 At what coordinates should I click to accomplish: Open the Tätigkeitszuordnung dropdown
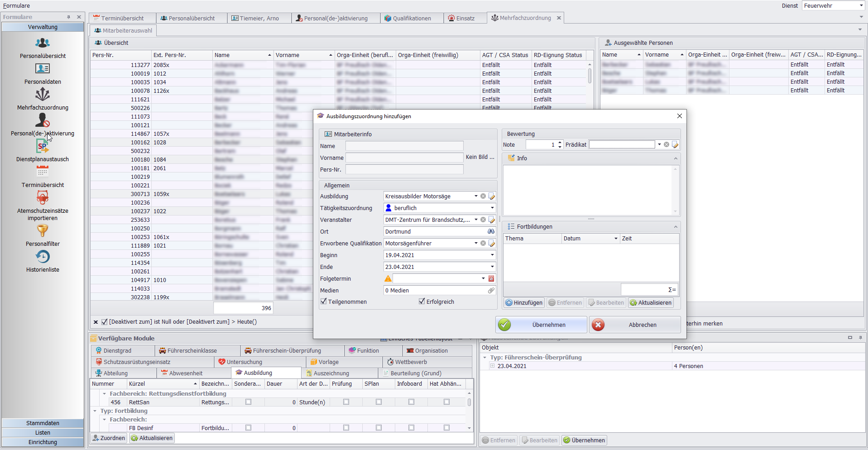tap(492, 208)
